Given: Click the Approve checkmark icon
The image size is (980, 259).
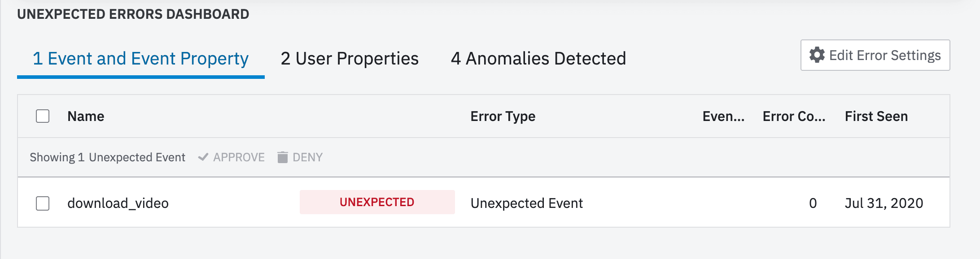Looking at the screenshot, I should tap(203, 157).
